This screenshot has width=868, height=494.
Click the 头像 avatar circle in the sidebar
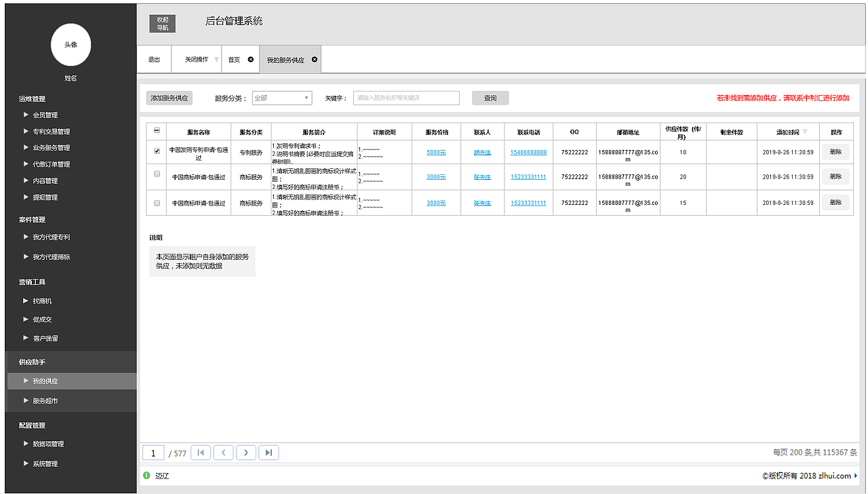[71, 45]
